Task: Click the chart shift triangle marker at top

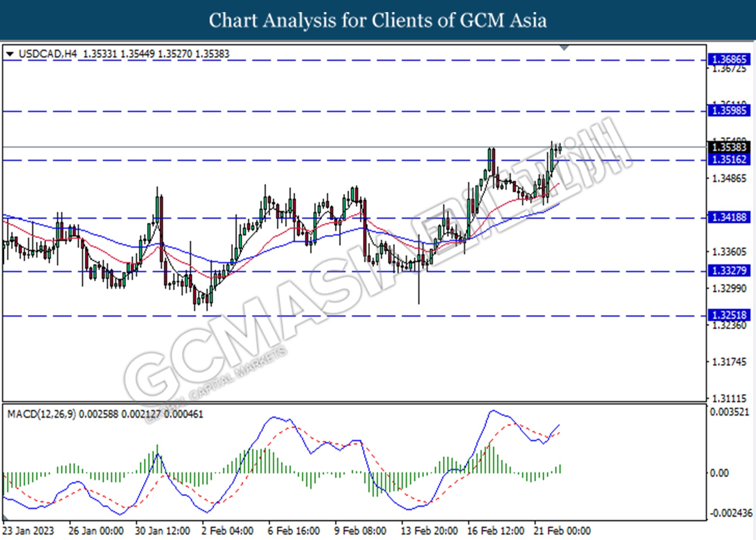Action: [x=564, y=48]
